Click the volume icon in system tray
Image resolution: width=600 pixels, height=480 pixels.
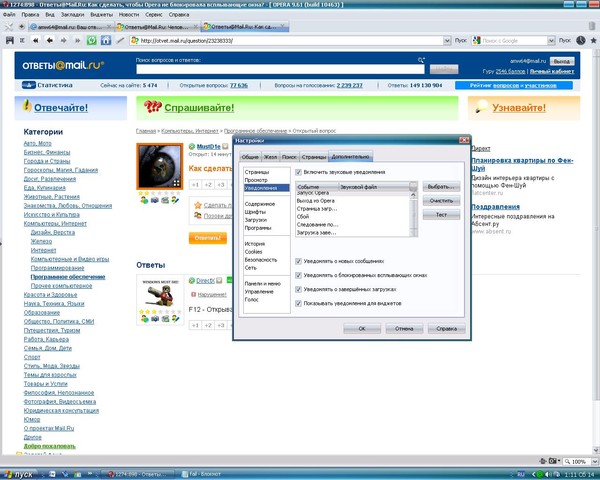[548, 474]
